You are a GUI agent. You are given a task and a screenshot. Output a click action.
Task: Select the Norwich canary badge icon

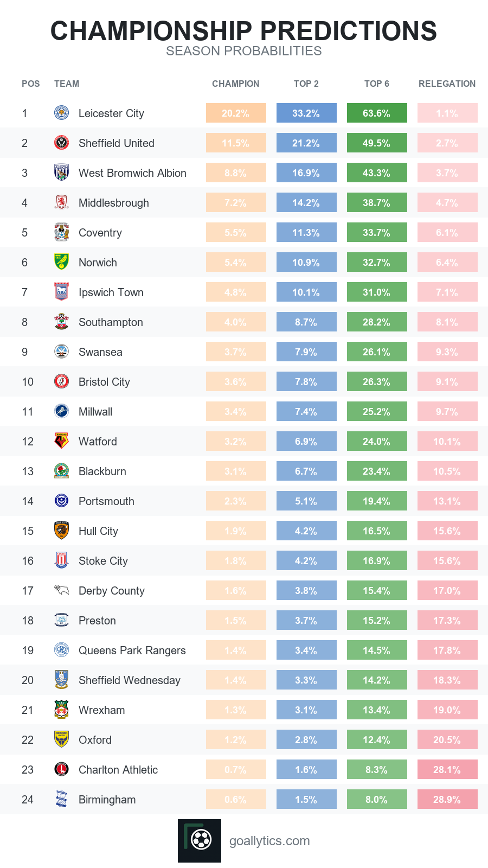pyautogui.click(x=62, y=262)
